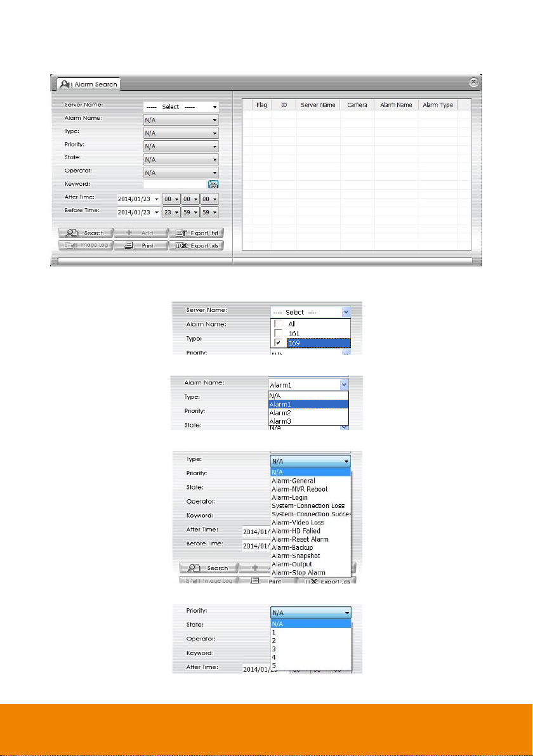Click the Alarm Type column header

pyautogui.click(x=438, y=105)
